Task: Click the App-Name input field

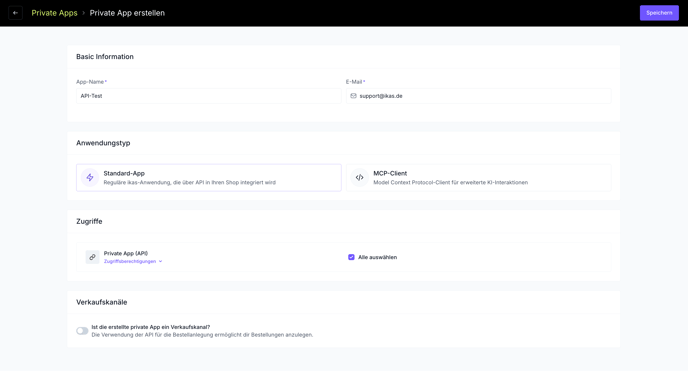Action: pos(209,96)
